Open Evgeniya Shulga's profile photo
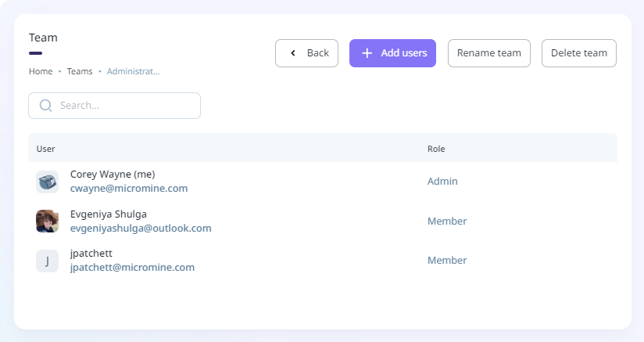 coord(47,221)
